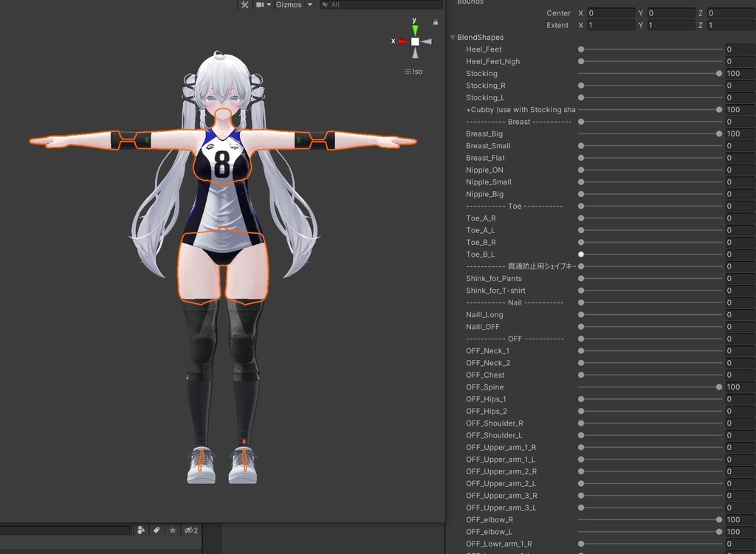Toggle the Gizmos button
756x554 pixels.
tap(289, 5)
